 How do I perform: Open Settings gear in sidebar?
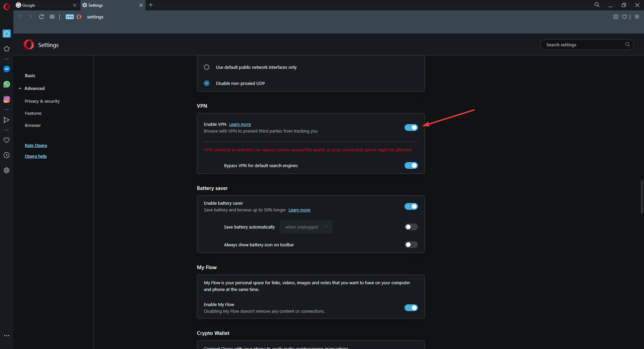tap(7, 170)
